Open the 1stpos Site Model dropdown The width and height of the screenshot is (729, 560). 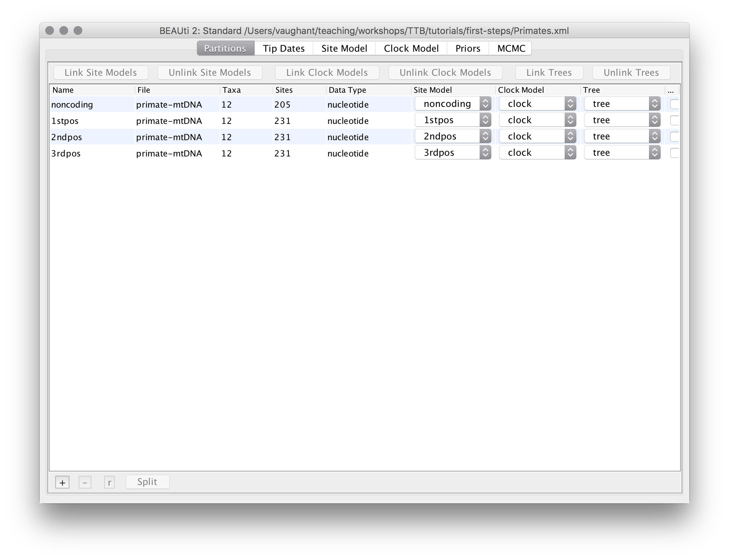pyautogui.click(x=453, y=120)
